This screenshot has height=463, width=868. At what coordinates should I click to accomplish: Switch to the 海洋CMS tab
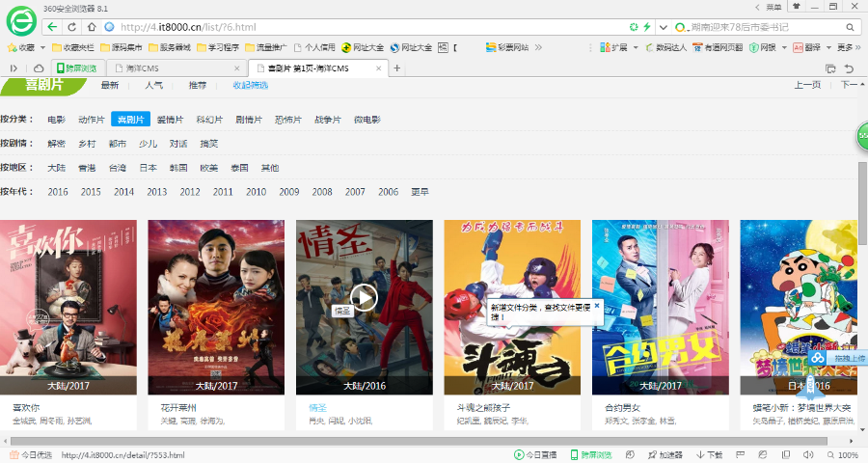click(x=176, y=68)
